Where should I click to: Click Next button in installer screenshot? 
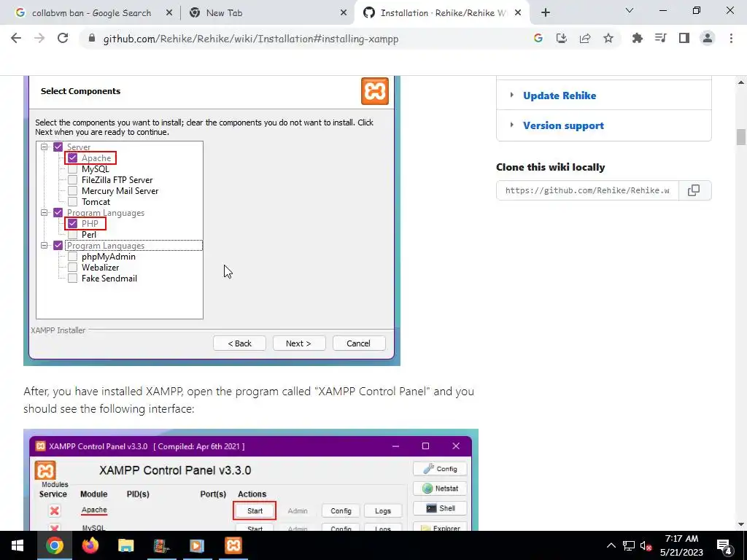(298, 343)
